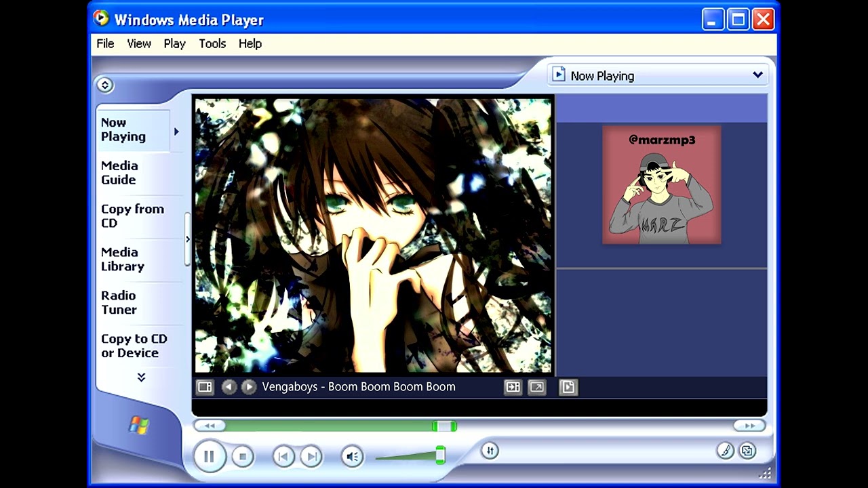The height and width of the screenshot is (488, 868).
Task: Mute the sound with speaker icon
Action: pyautogui.click(x=352, y=457)
